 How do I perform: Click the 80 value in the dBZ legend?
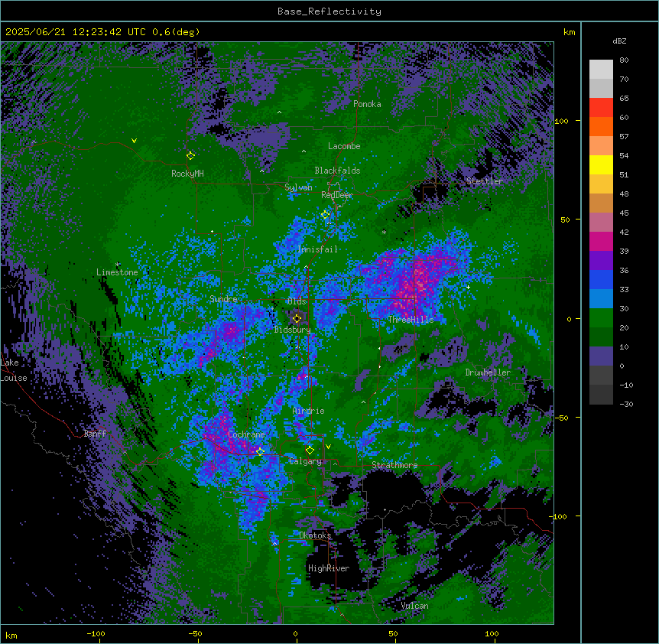624,60
